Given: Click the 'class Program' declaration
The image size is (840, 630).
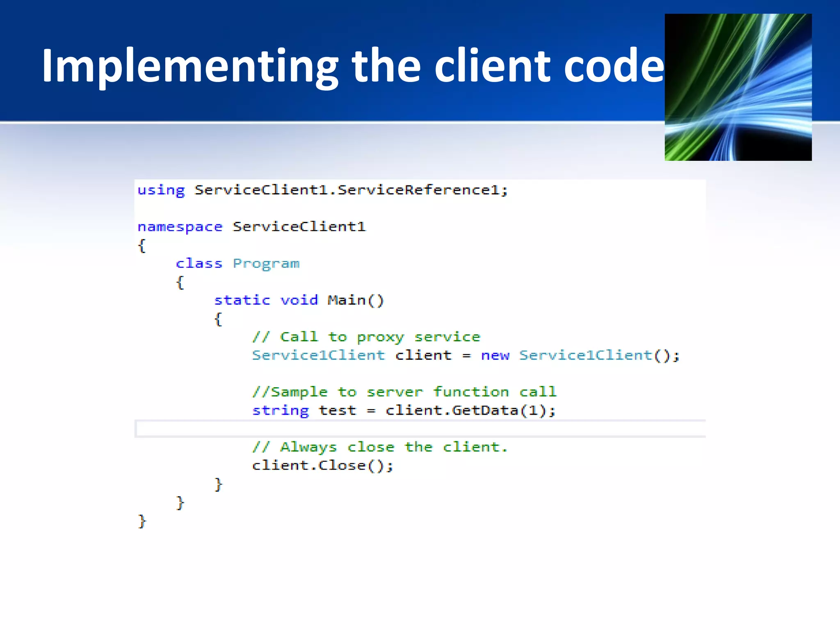Looking at the screenshot, I should pyautogui.click(x=238, y=264).
